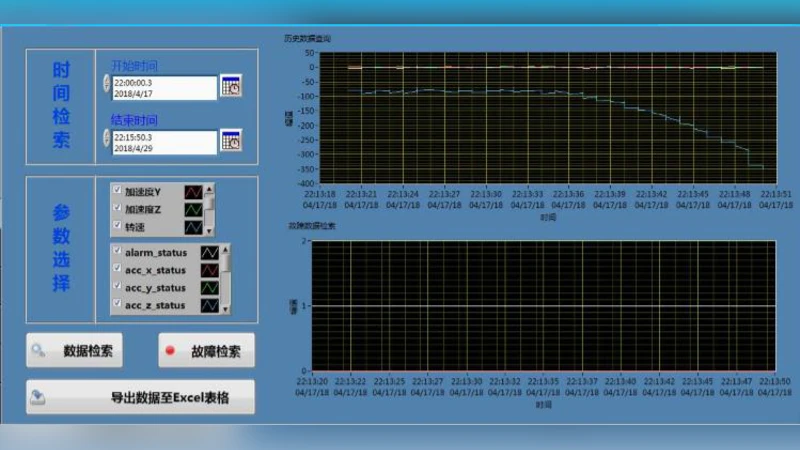Click 故障数据检索 chart title
The height and width of the screenshot is (450, 800).
312,226
